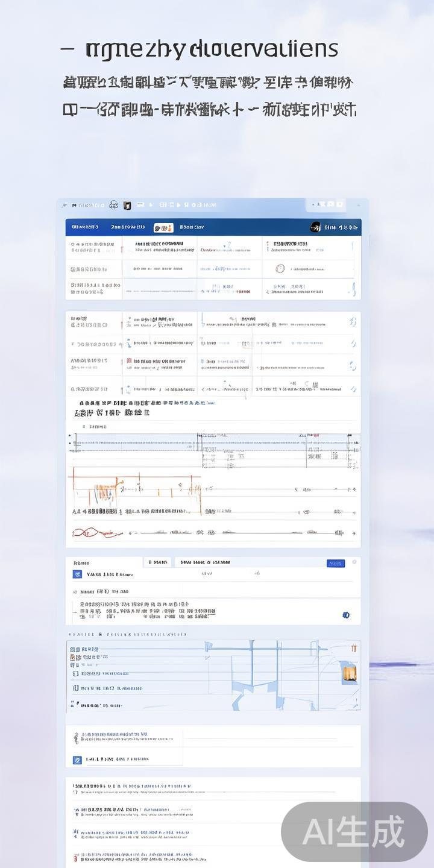Select the highlighted white tab in the blue header
Viewport: 434px width, 868px height.
point(163,227)
